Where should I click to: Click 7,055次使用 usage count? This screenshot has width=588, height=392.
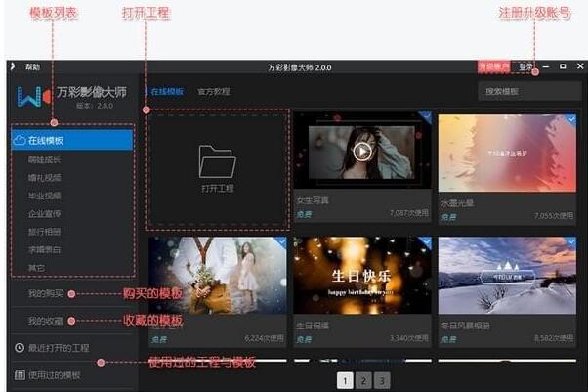[554, 215]
